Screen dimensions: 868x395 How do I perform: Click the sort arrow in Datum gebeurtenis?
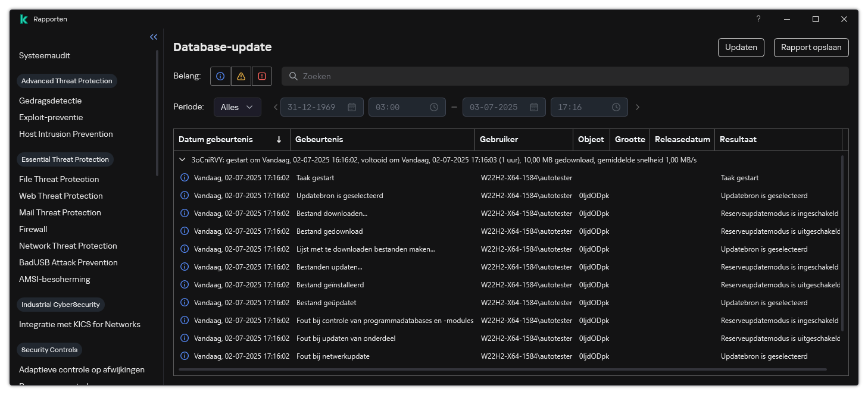pos(279,139)
